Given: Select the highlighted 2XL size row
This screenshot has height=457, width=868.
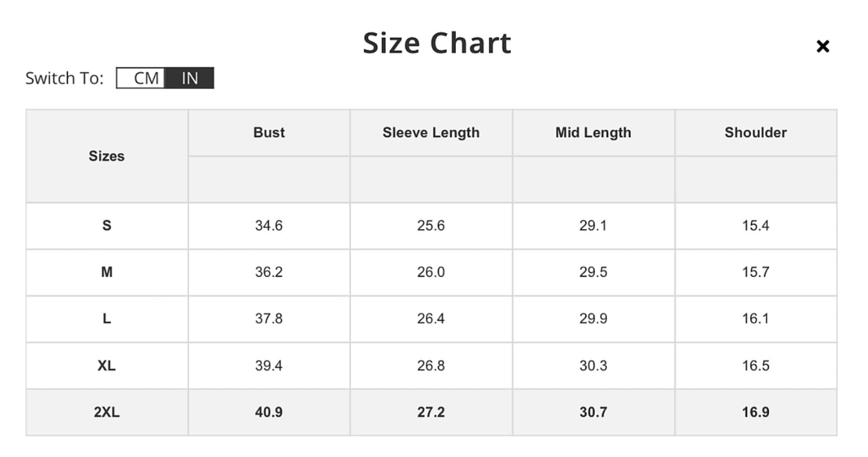Looking at the screenshot, I should (431, 412).
